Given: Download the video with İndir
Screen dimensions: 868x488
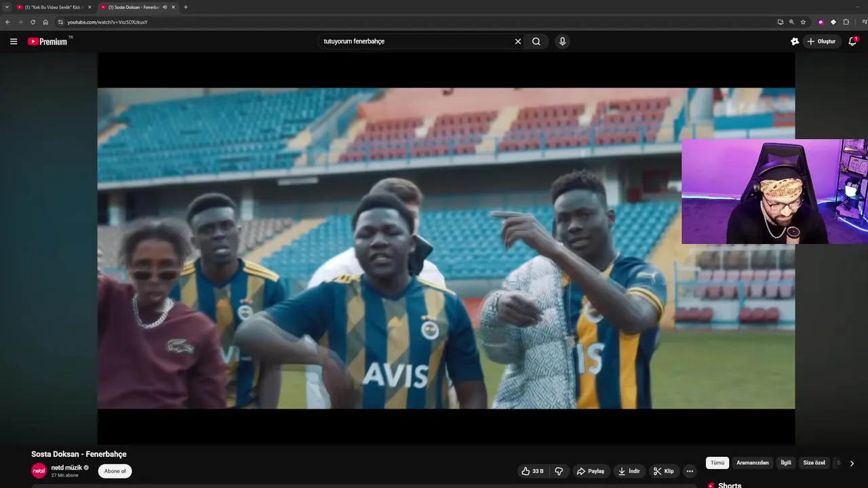Looking at the screenshot, I should pyautogui.click(x=629, y=471).
